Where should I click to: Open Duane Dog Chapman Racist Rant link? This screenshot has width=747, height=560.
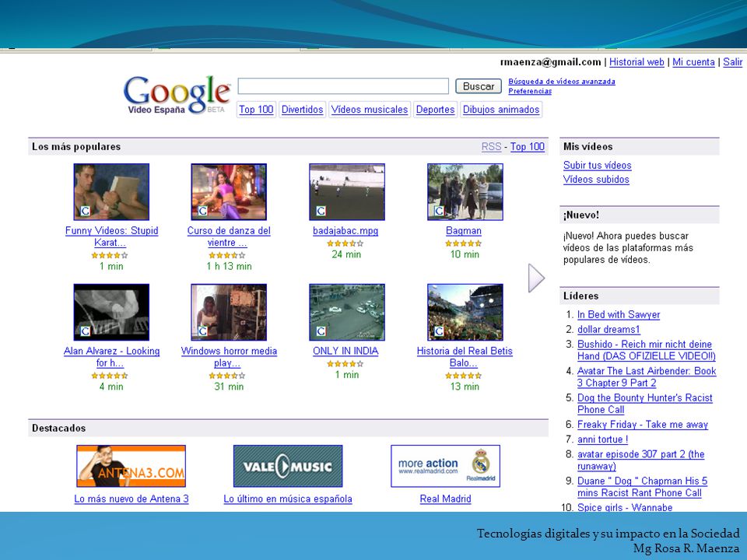tap(642, 487)
